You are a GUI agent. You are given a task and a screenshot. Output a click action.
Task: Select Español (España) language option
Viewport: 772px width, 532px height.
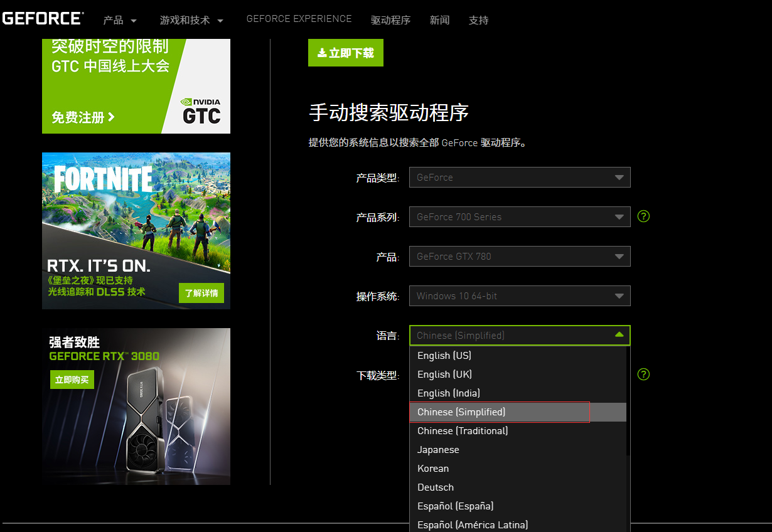point(518,506)
